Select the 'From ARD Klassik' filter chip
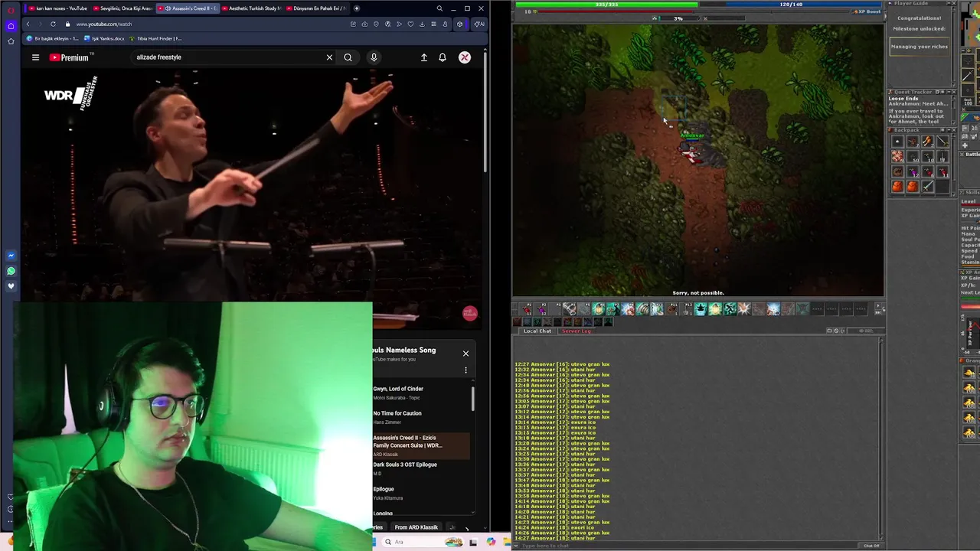The height and width of the screenshot is (551, 980). [416, 527]
